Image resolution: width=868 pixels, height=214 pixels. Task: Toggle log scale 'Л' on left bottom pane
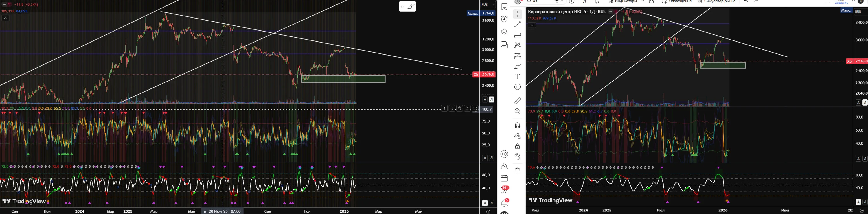491,203
